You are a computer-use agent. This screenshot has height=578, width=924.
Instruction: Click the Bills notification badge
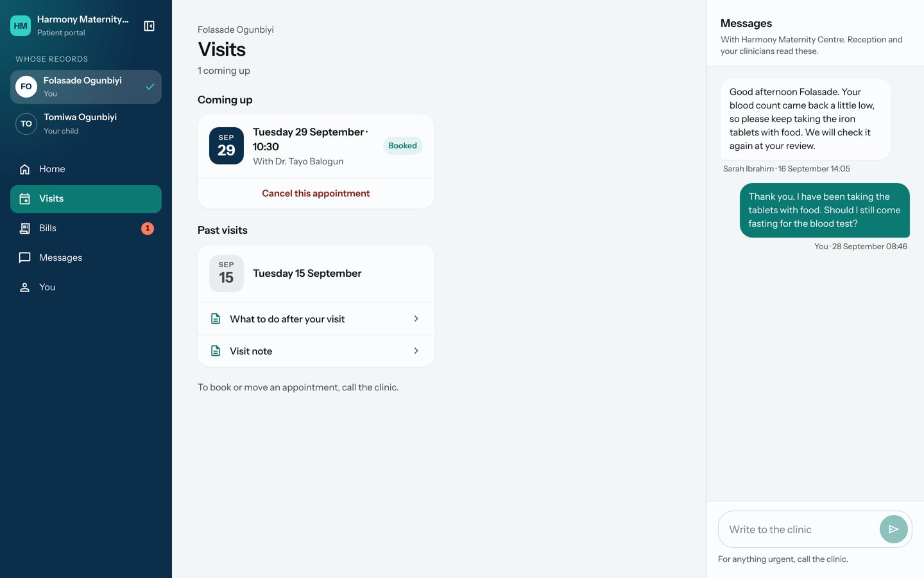point(148,228)
